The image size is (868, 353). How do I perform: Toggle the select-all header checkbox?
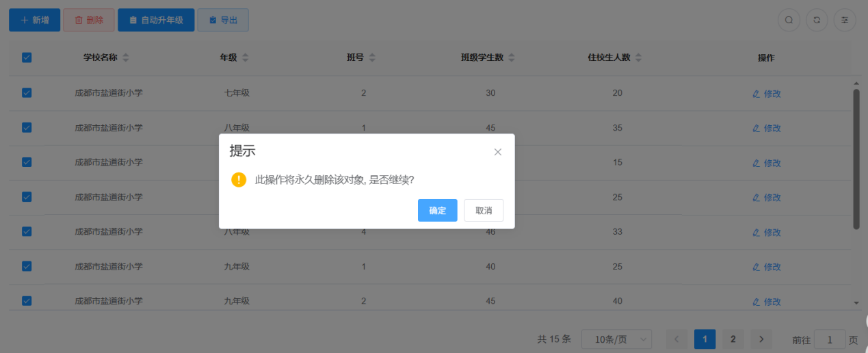(x=27, y=58)
